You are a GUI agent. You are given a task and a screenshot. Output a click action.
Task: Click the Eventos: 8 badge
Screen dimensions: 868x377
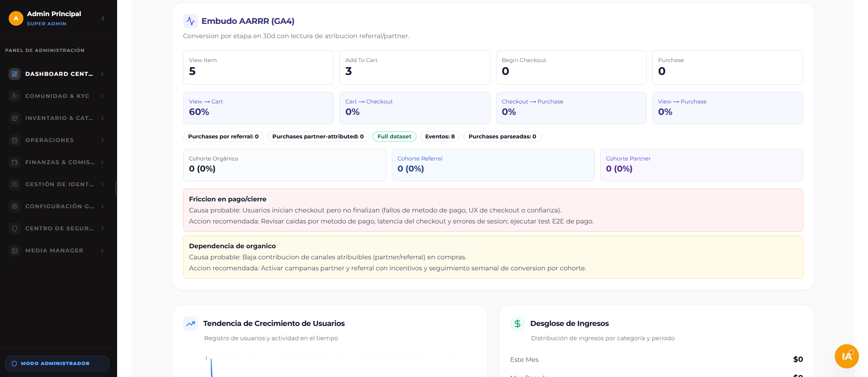click(x=440, y=137)
